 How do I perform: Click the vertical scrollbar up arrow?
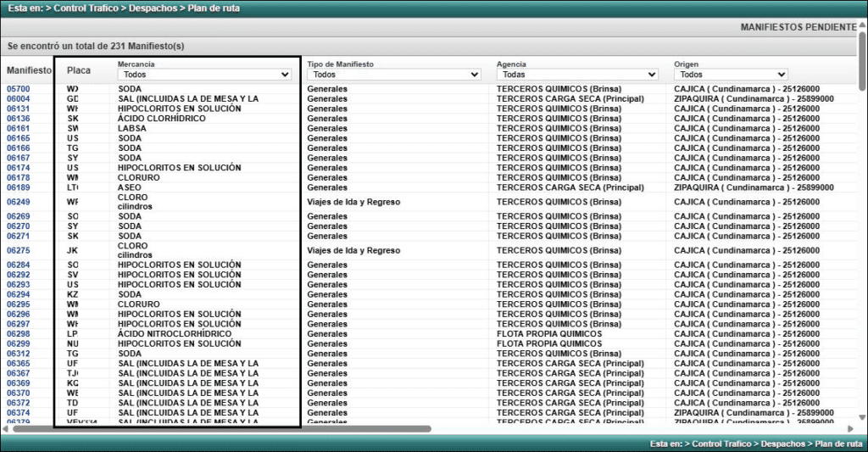click(862, 24)
